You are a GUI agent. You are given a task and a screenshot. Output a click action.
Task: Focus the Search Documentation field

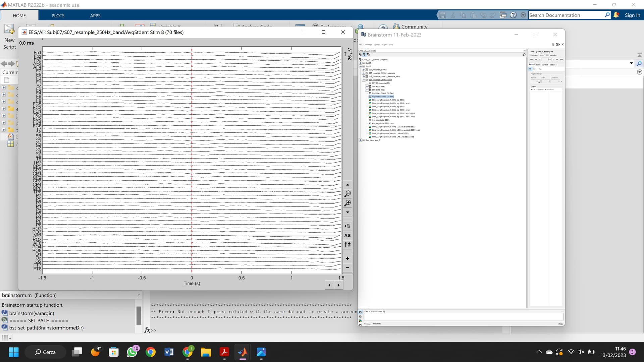click(566, 15)
